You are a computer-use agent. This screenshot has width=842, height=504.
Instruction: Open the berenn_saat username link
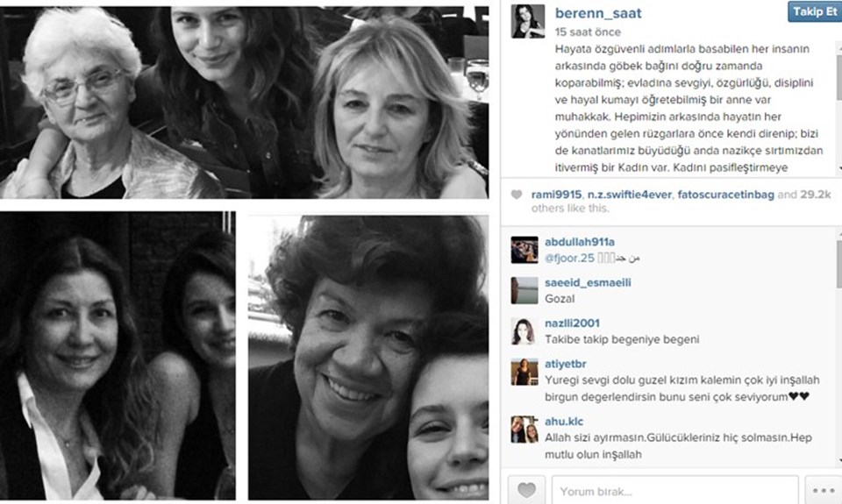pos(598,13)
